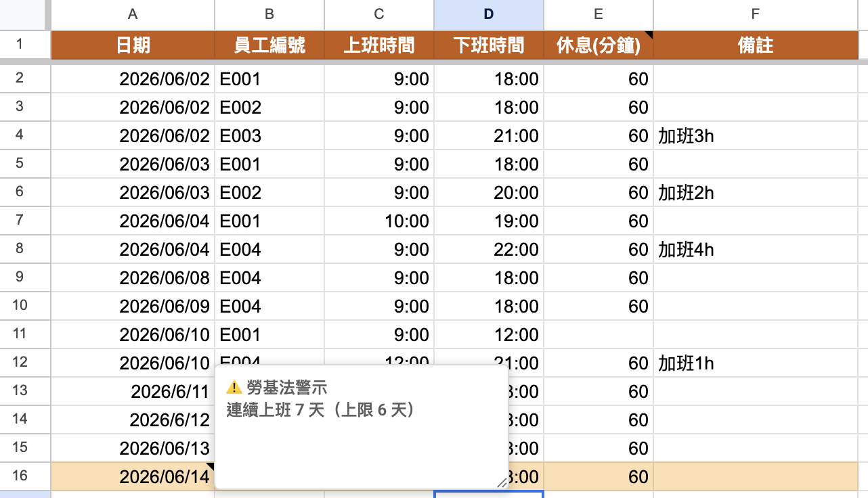Viewport: 868px width, 498px height.
Task: Click E002 in row 6
Action: click(269, 193)
